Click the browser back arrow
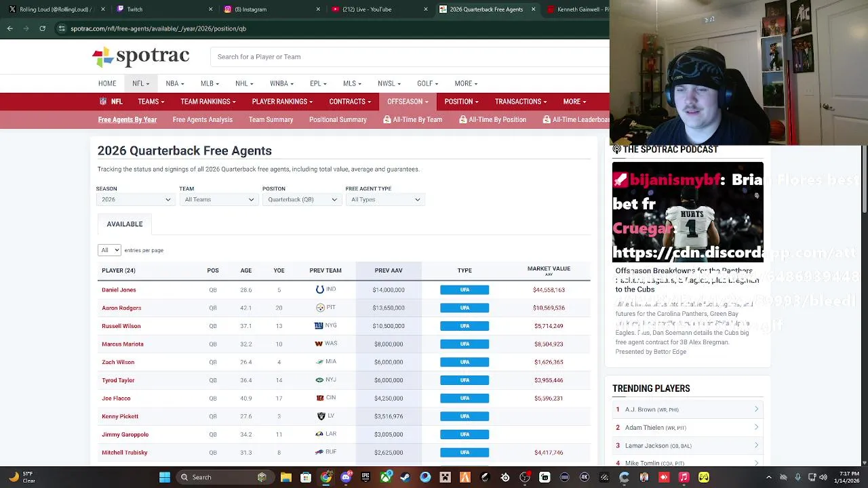 pos(9,28)
